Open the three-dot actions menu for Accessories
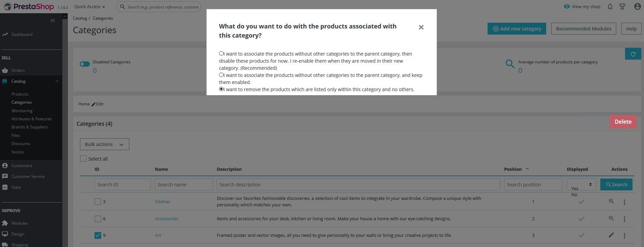Image resolution: width=644 pixels, height=247 pixels. click(x=624, y=219)
